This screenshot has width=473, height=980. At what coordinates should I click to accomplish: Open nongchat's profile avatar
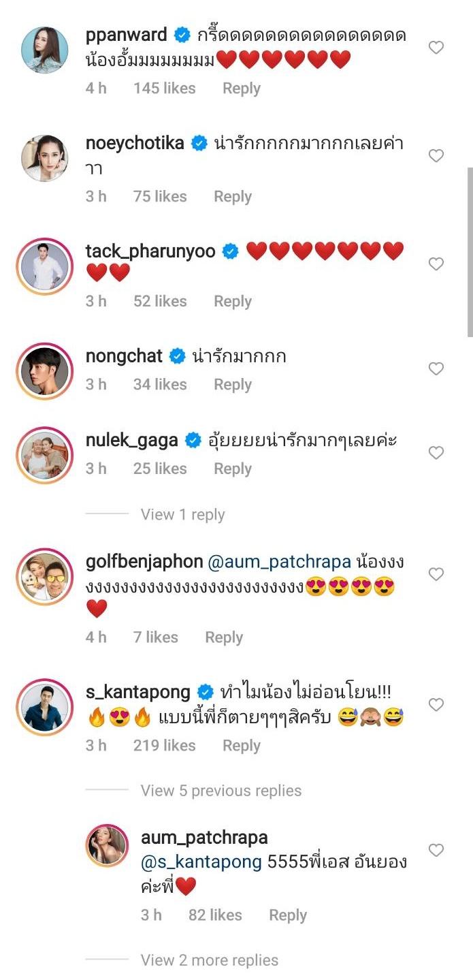(x=45, y=371)
